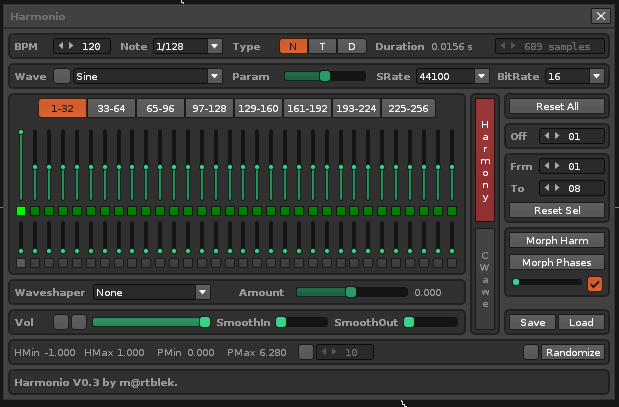Open the Sine waveform dropdown

click(148, 76)
